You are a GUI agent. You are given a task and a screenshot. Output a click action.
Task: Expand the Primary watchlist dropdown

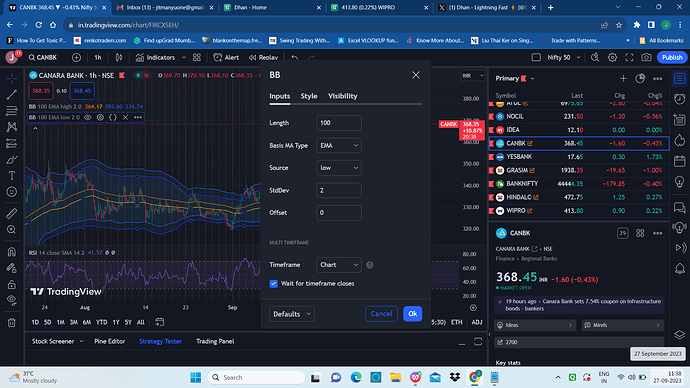(532, 78)
